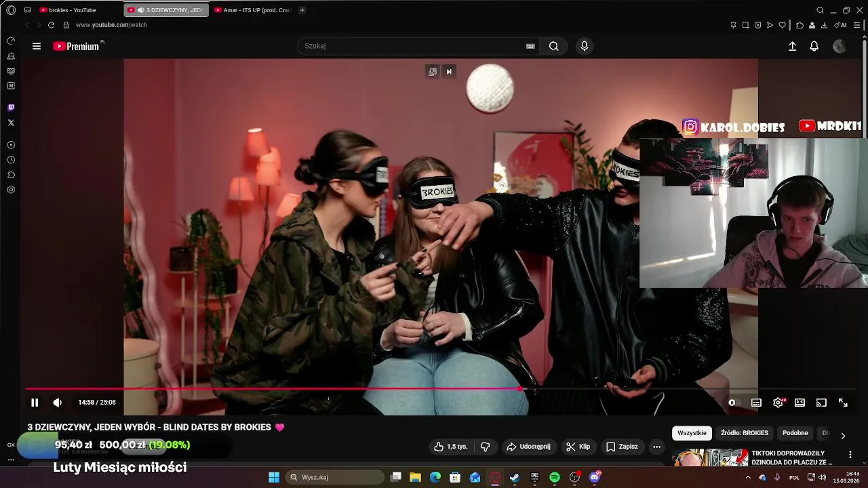Take a snapshot with the capture icon
This screenshot has height=488, width=868.
point(745,25)
